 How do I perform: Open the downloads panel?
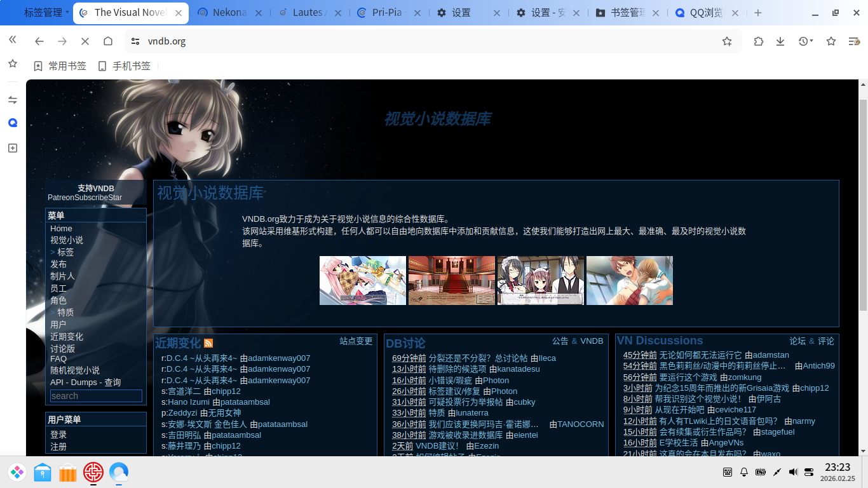[780, 41]
